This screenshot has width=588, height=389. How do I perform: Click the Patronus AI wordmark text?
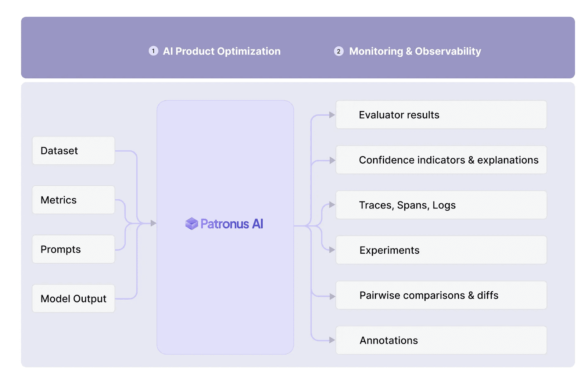click(x=232, y=224)
